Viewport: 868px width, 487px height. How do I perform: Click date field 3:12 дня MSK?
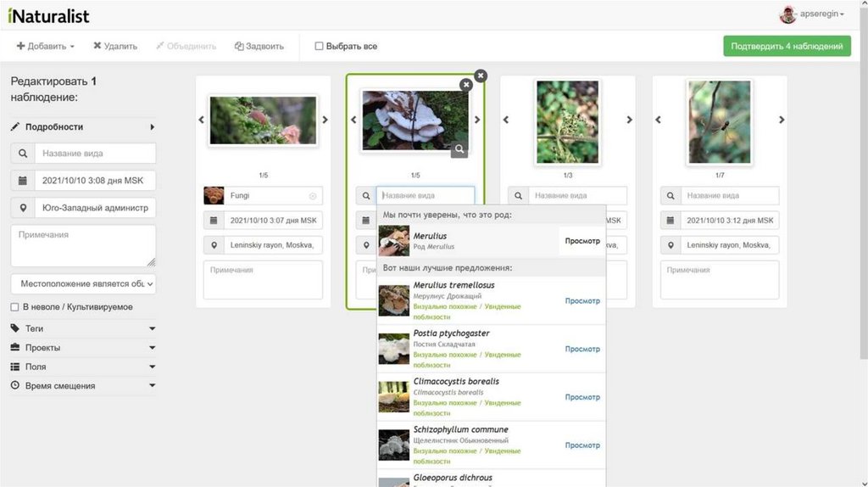(730, 221)
